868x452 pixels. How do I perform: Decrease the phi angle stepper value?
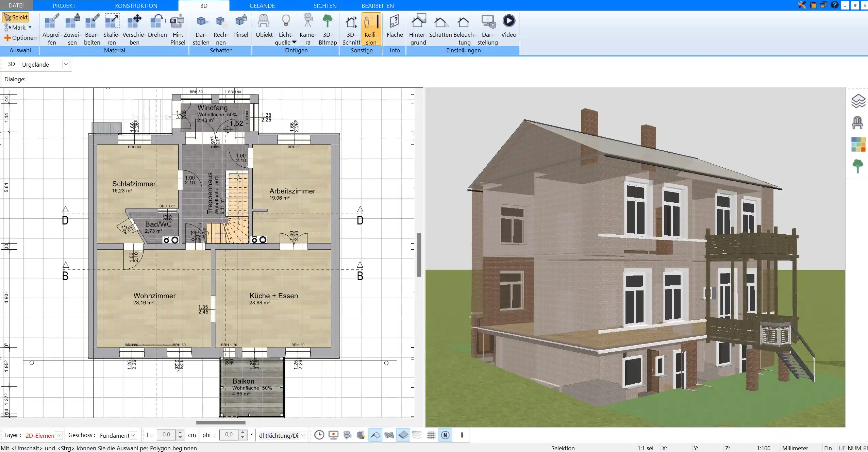click(243, 438)
